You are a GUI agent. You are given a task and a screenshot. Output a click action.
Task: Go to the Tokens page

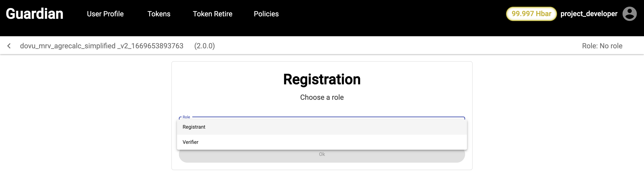point(159,14)
